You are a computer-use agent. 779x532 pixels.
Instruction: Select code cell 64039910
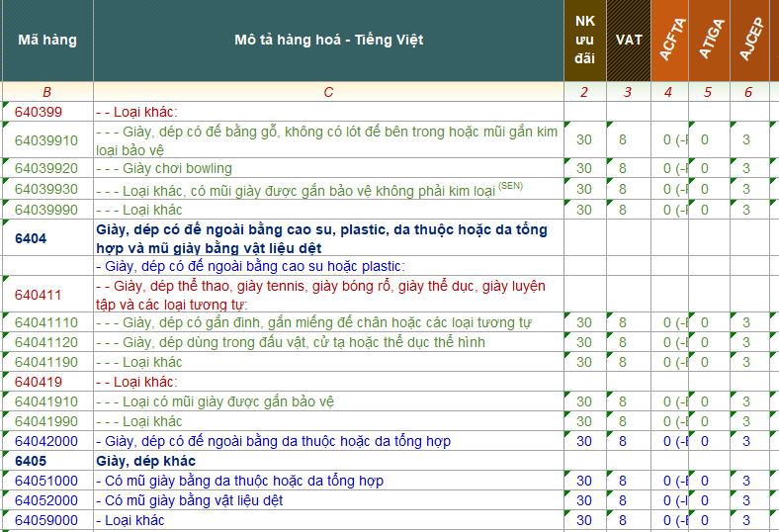pos(46,140)
